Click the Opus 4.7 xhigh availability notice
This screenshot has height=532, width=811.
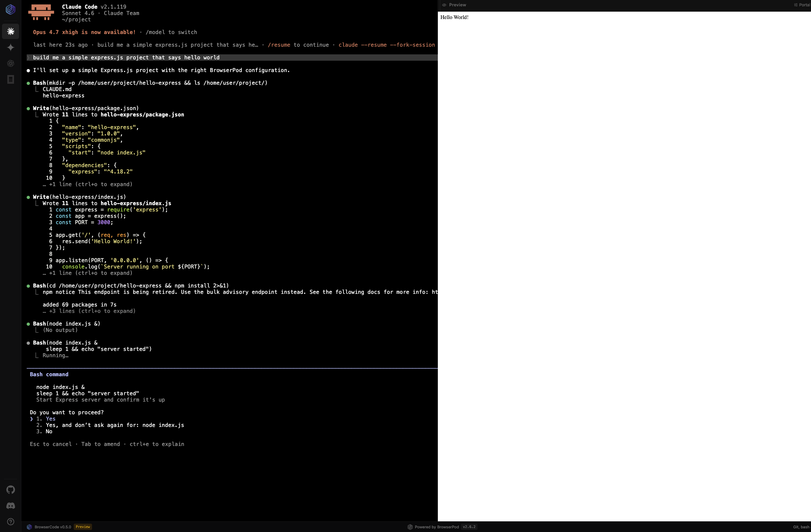point(84,32)
